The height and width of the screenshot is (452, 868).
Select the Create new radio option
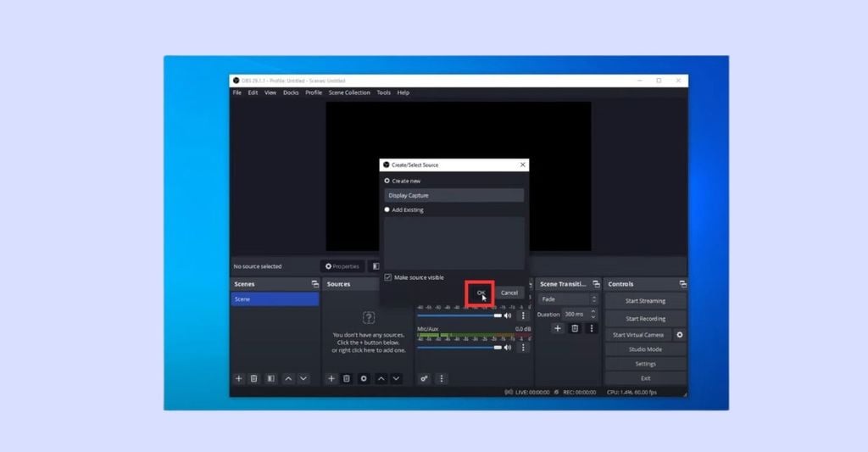(387, 181)
